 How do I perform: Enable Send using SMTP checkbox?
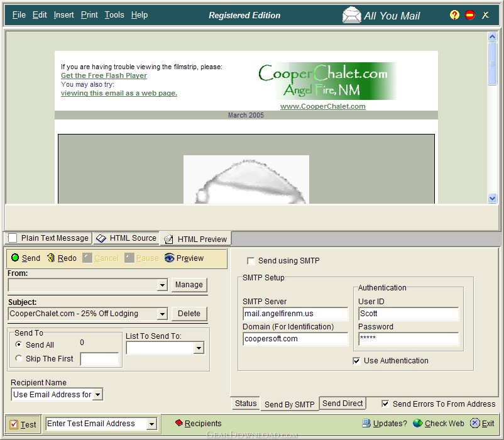251,261
